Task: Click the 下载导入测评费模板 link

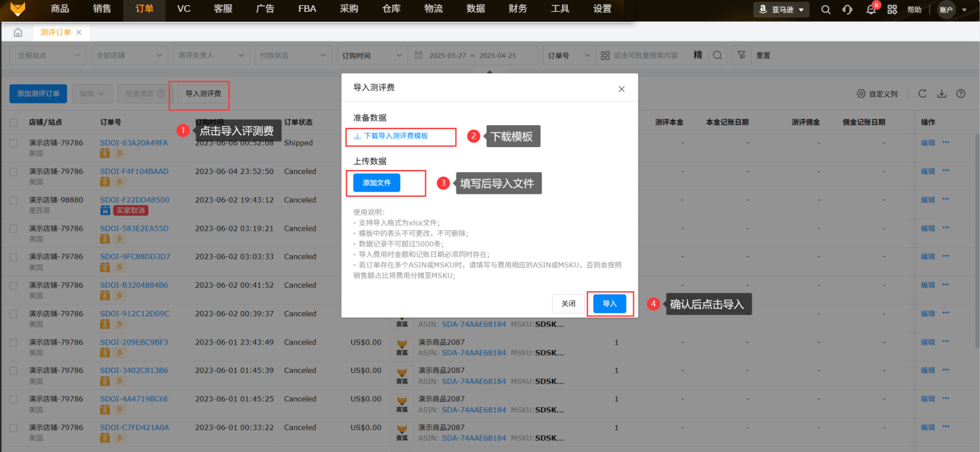Action: point(391,136)
